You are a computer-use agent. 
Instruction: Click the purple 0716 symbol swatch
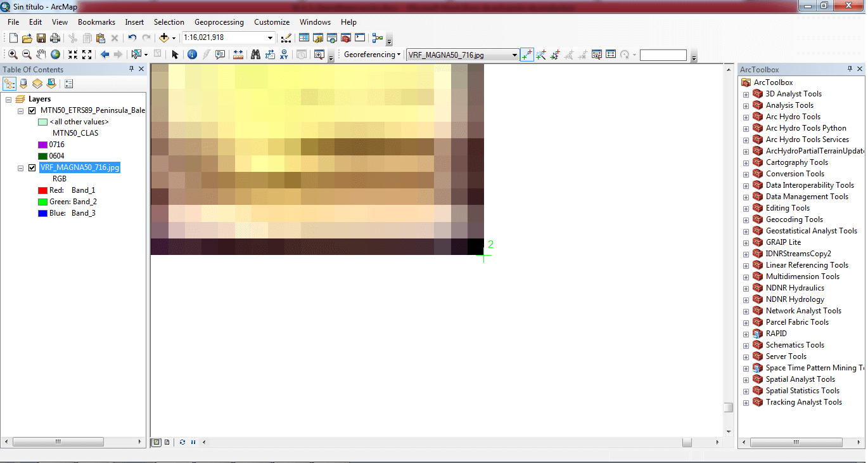pyautogui.click(x=42, y=145)
